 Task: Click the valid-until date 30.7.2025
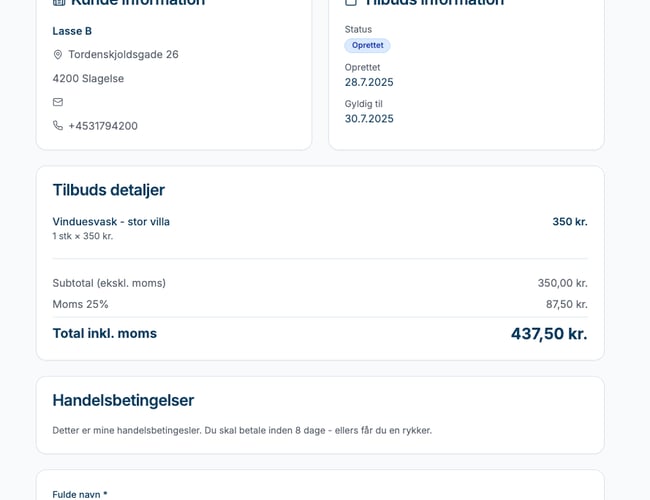[x=369, y=119]
